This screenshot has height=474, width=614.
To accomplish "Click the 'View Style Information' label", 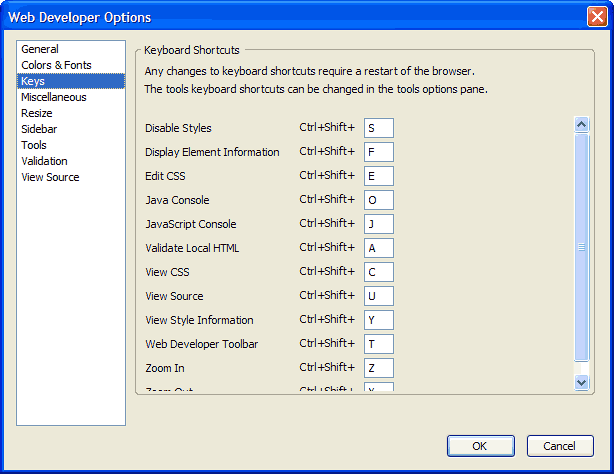I will (199, 320).
